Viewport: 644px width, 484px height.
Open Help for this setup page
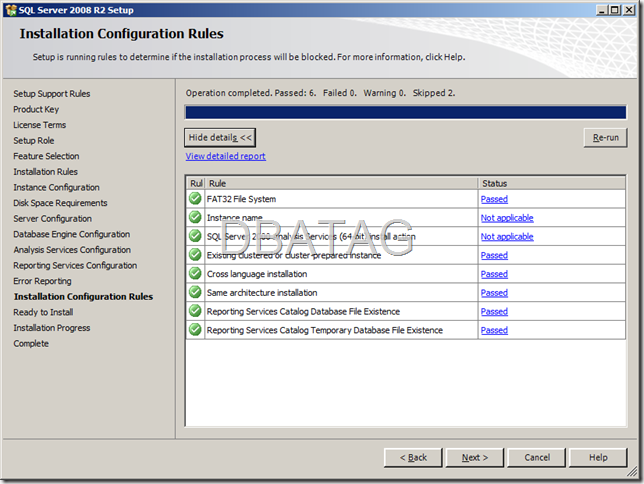598,457
